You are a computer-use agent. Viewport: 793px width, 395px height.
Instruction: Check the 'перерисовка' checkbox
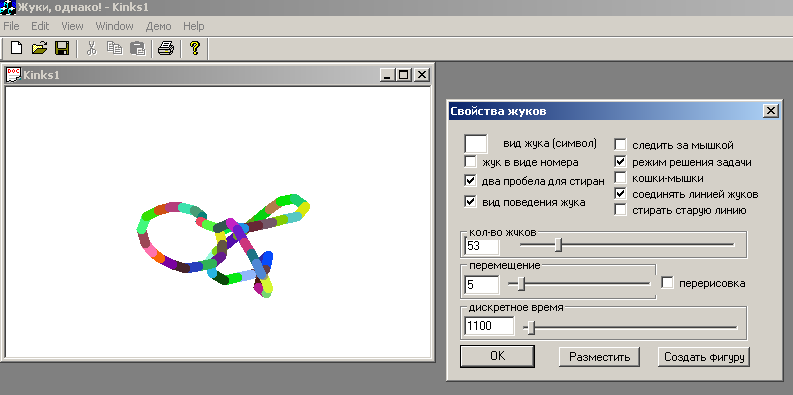668,283
